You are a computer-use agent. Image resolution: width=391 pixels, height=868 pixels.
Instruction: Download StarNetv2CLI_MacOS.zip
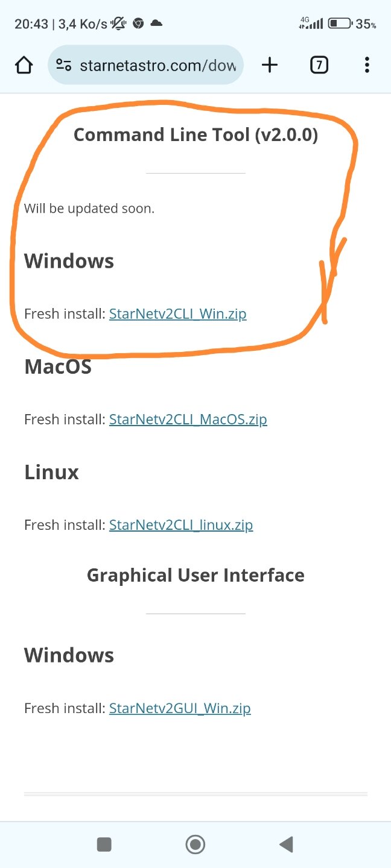click(188, 420)
